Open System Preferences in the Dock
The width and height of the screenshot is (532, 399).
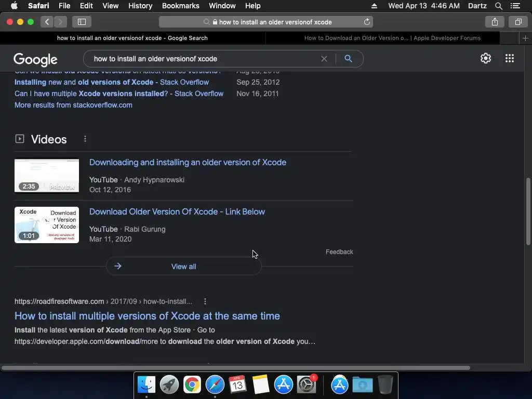[307, 385]
